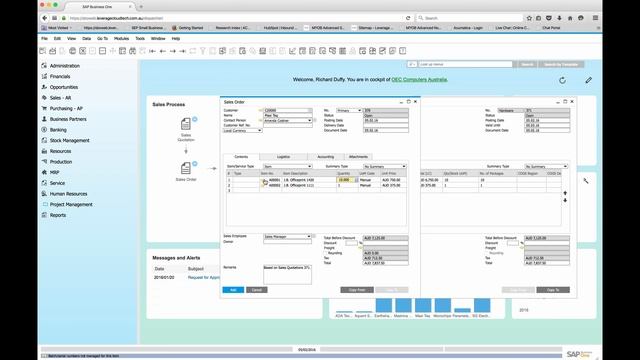Click item number A00001 cell
Viewport: 640px width, 360px height.
[x=274, y=180]
